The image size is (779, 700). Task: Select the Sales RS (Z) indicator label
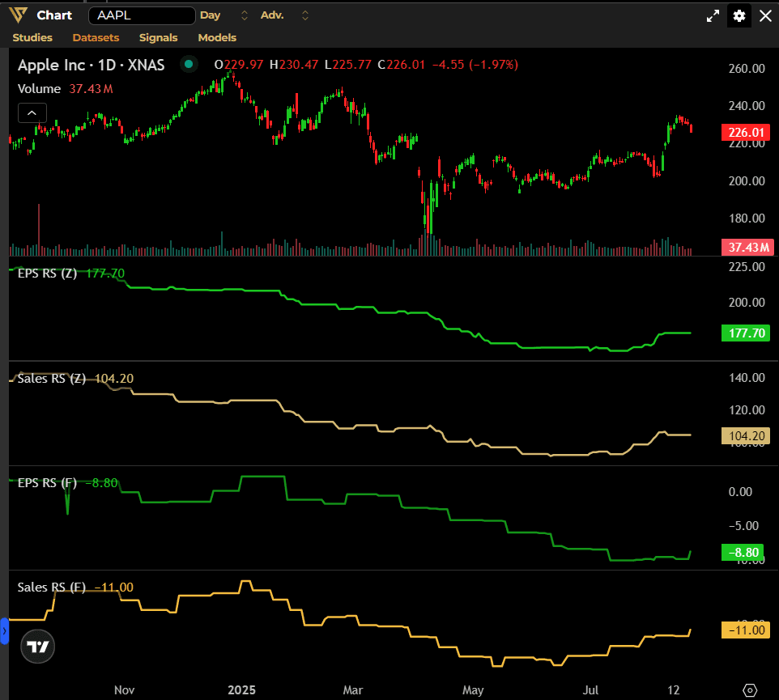pyautogui.click(x=52, y=379)
